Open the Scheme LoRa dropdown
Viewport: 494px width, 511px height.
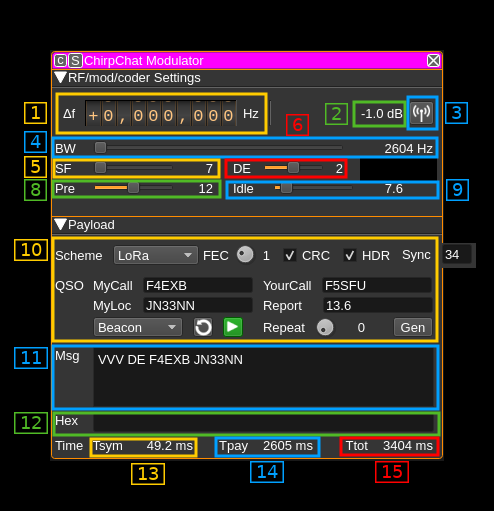tap(156, 255)
